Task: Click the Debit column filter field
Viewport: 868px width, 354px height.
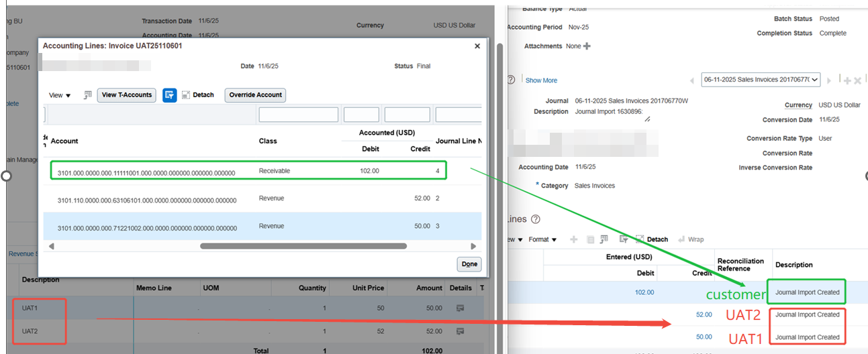Action: point(361,115)
